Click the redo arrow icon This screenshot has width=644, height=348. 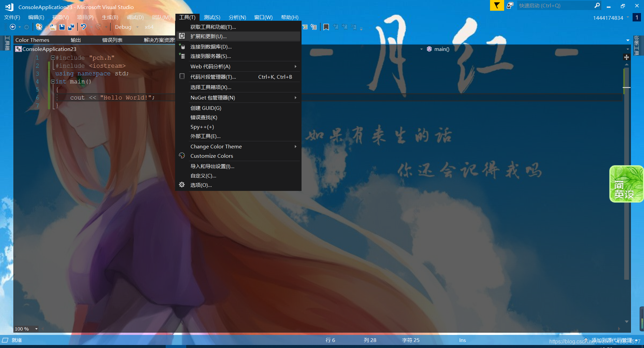[98, 27]
